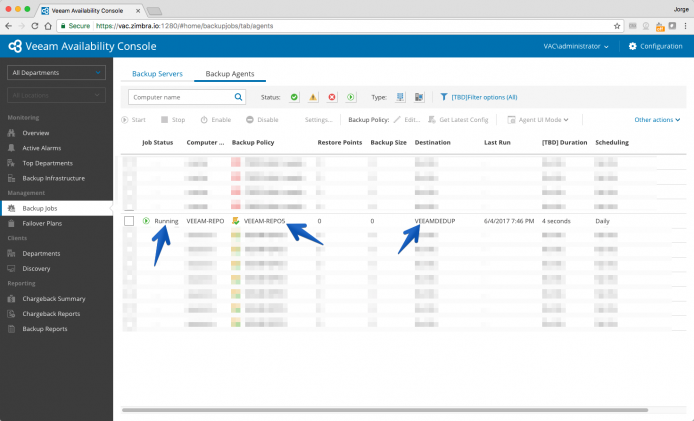694x421 pixels.
Task: Open the Other actions dropdown
Action: [657, 120]
